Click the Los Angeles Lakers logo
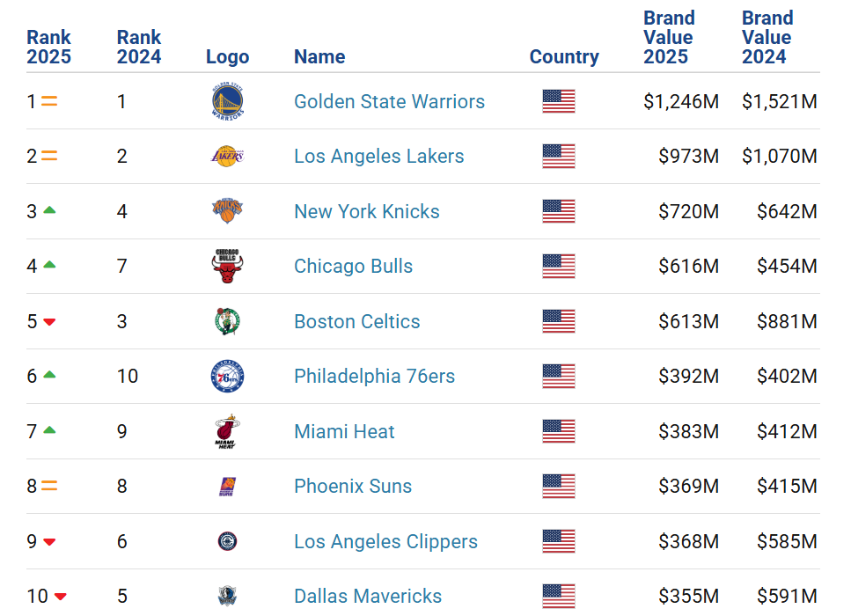Viewport: 851px width, 616px height. click(228, 157)
